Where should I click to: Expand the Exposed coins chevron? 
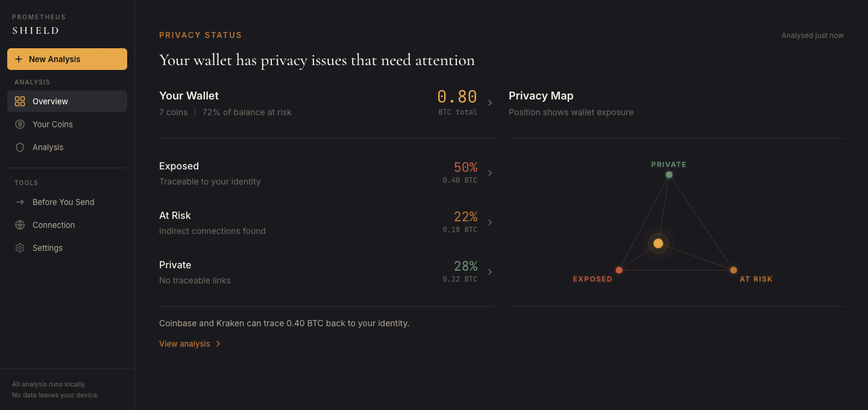point(489,172)
